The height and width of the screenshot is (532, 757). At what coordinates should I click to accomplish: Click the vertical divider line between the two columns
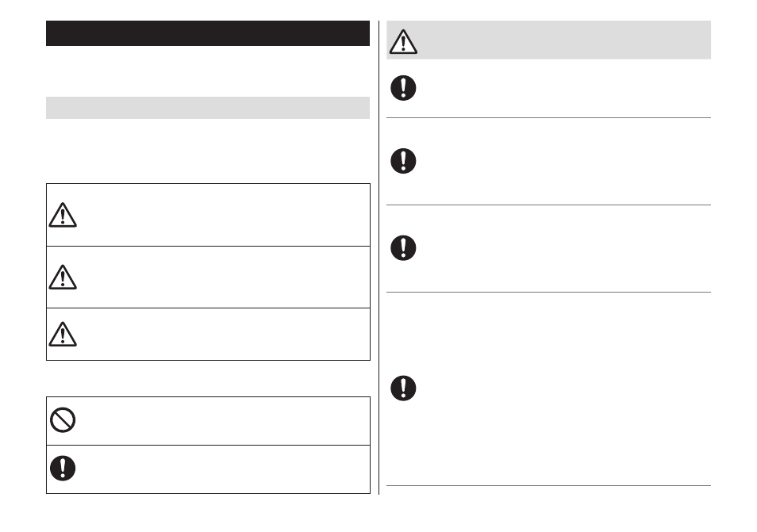379,258
